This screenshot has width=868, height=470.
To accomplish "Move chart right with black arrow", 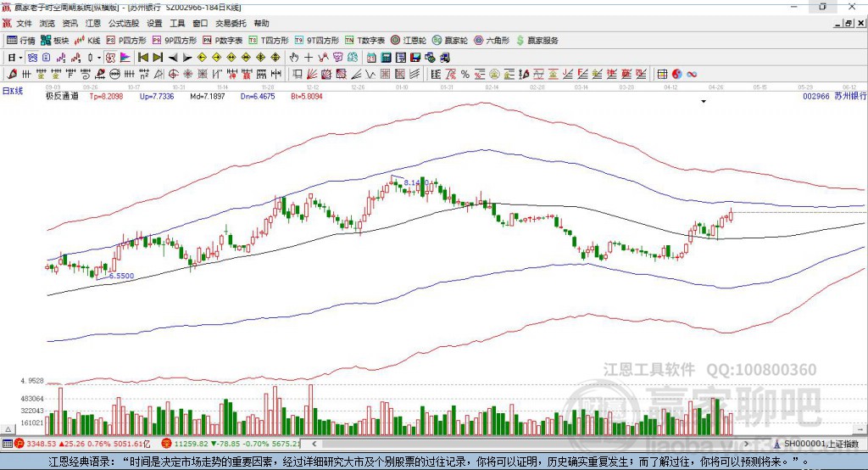I will (x=187, y=58).
